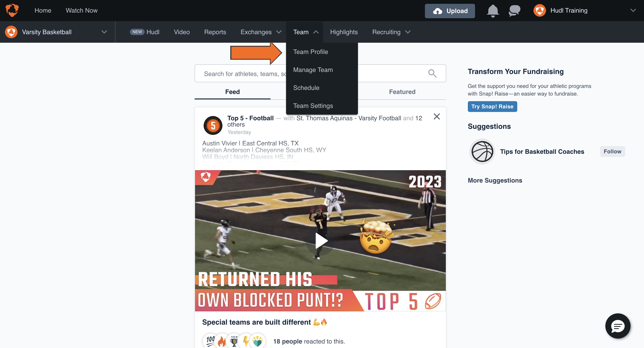This screenshot has height=348, width=644.
Task: Select Team Settings from Team menu
Action: click(x=313, y=106)
